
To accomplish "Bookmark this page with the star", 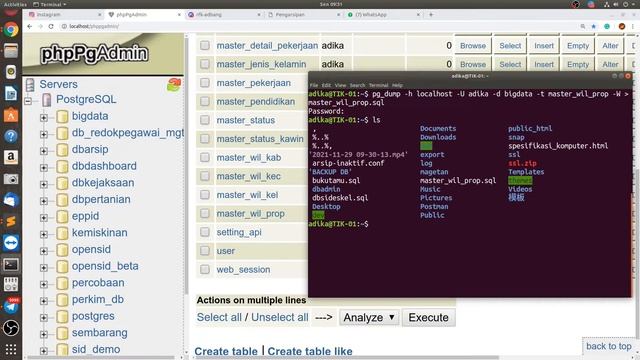I will (x=594, y=26).
